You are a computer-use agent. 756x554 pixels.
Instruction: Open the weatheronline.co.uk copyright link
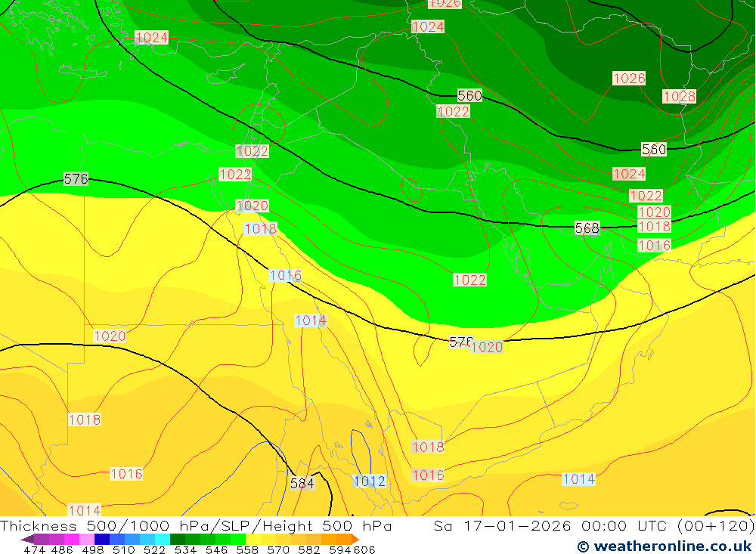tap(665, 546)
